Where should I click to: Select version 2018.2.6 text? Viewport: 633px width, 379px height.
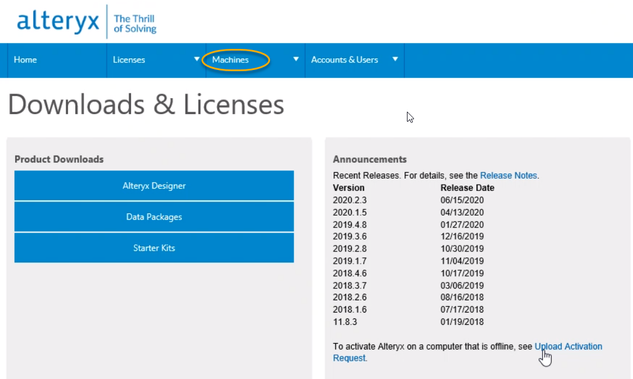(x=350, y=297)
